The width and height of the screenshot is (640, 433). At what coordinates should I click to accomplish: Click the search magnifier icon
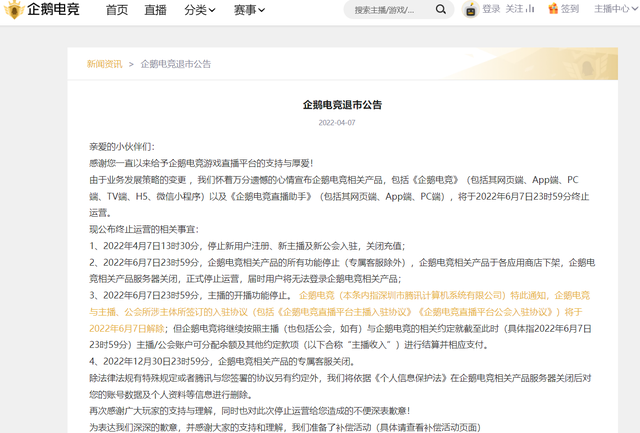440,9
